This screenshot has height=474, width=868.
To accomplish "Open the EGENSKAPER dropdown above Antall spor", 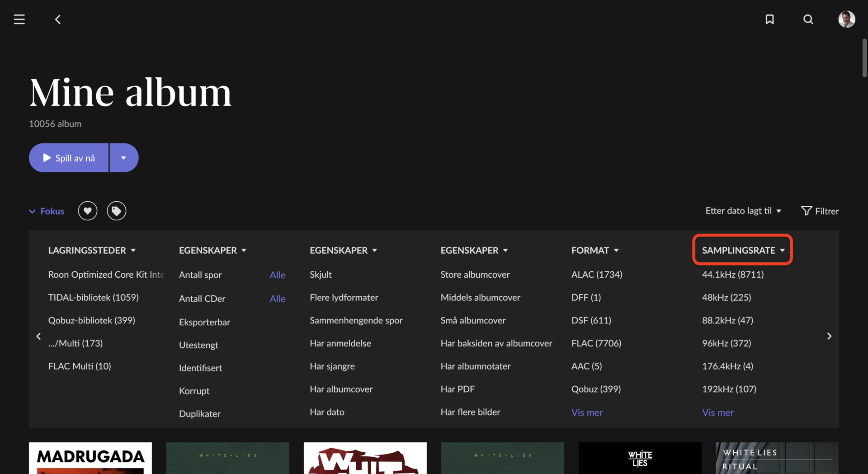I will (213, 250).
